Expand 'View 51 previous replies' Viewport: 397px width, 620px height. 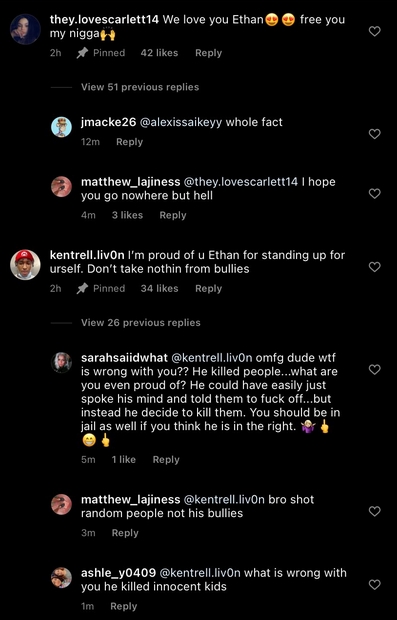(x=140, y=87)
